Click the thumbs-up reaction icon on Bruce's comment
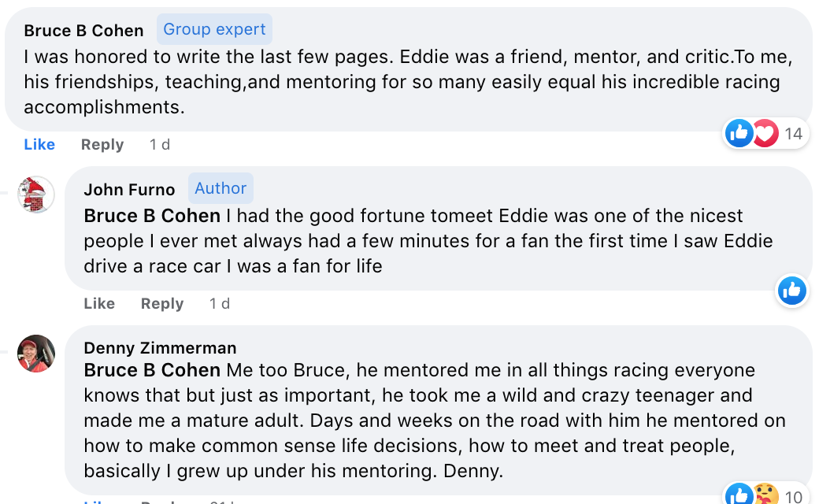 tap(739, 133)
